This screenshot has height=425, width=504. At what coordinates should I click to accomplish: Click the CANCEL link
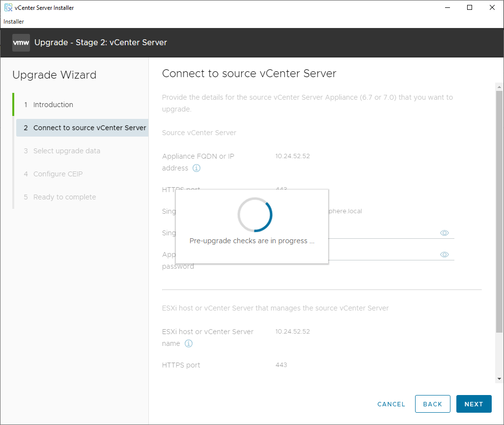[391, 404]
